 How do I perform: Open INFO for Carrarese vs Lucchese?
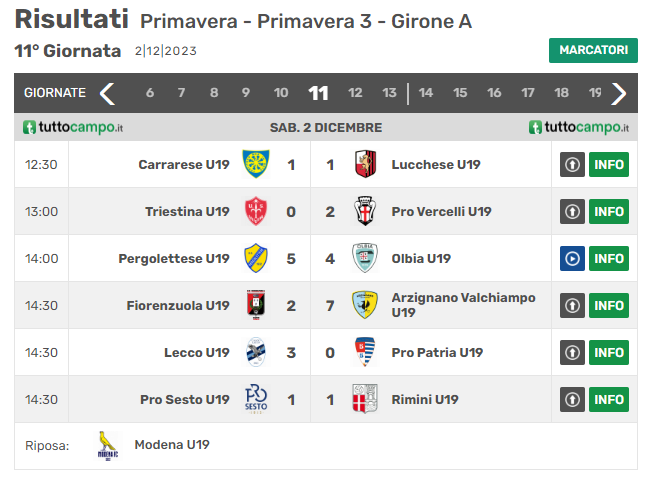tap(608, 165)
